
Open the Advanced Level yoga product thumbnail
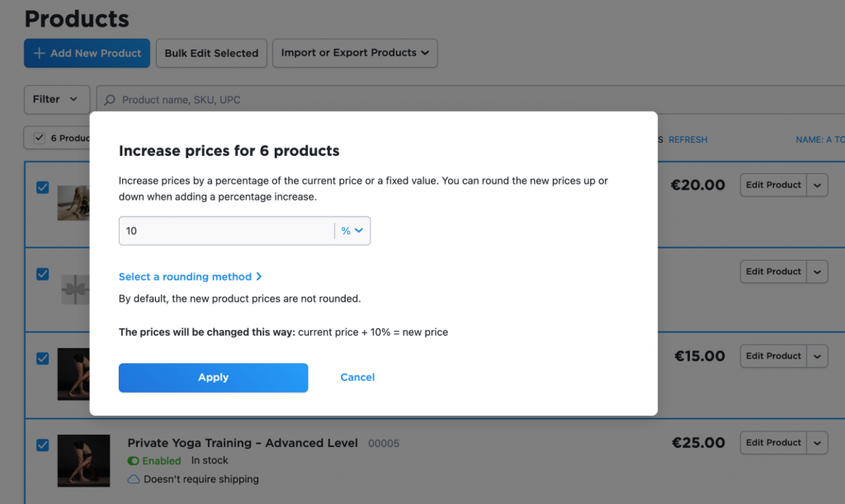click(x=83, y=461)
